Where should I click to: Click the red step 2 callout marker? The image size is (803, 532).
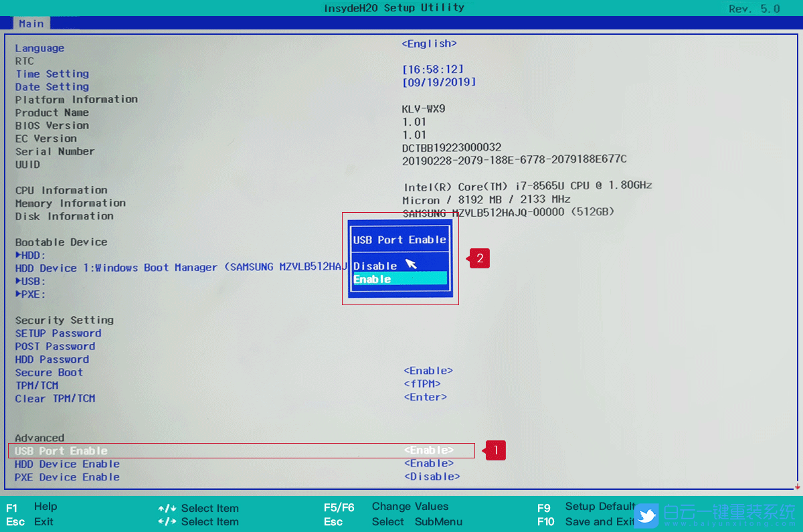click(x=478, y=258)
